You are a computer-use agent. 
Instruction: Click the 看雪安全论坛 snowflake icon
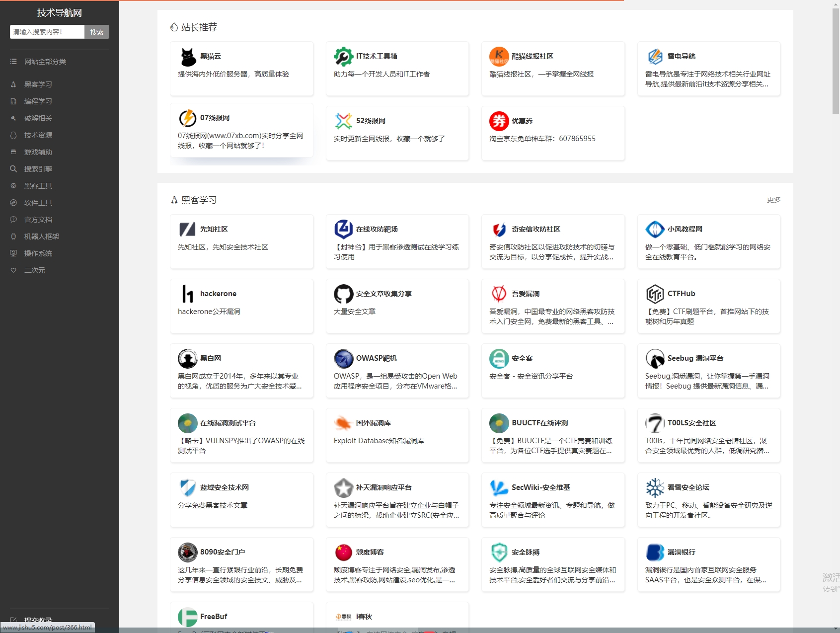(x=655, y=488)
